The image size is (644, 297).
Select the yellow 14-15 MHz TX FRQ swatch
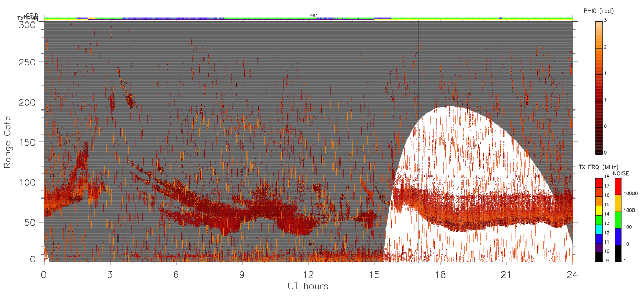pos(599,211)
